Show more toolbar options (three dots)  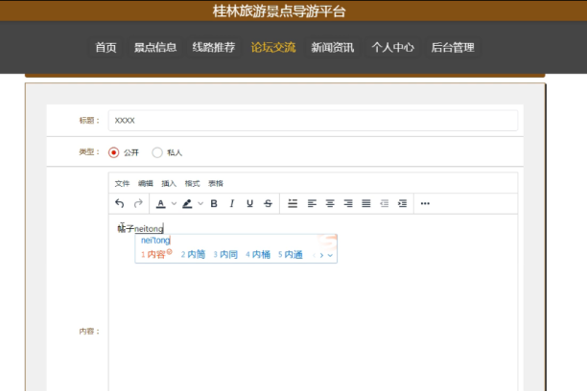(425, 203)
